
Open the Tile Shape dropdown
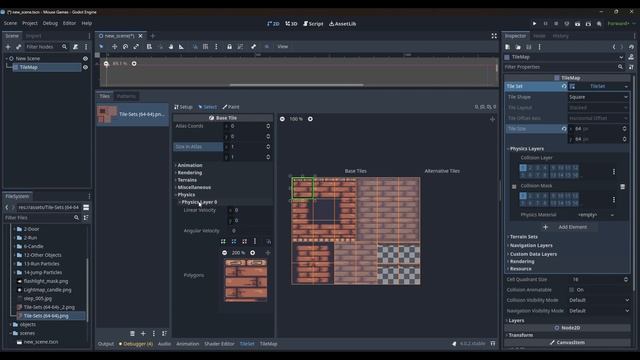point(598,97)
